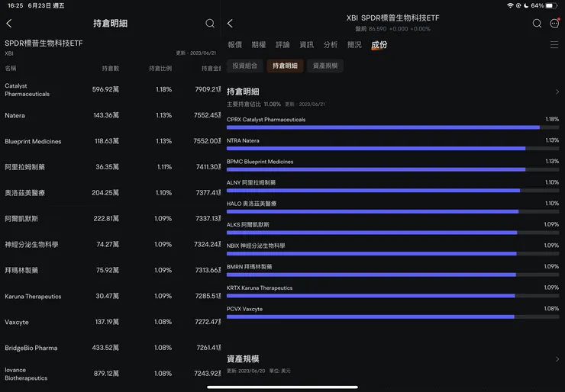Click the 名稱 column header
The image size is (565, 392).
click(x=11, y=69)
